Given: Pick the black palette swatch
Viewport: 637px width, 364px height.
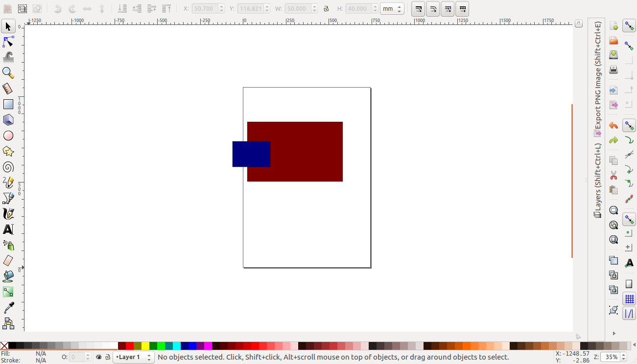Looking at the screenshot, I should [12, 346].
